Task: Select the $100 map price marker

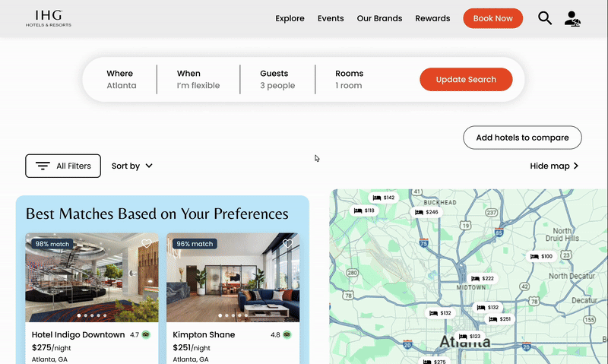Action: [x=541, y=256]
